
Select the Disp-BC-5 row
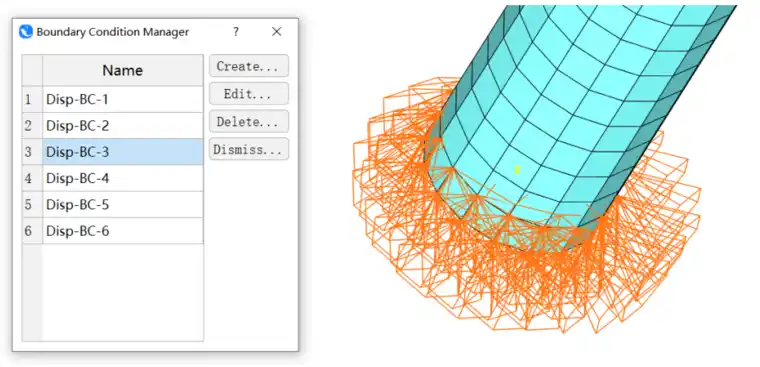[123, 205]
